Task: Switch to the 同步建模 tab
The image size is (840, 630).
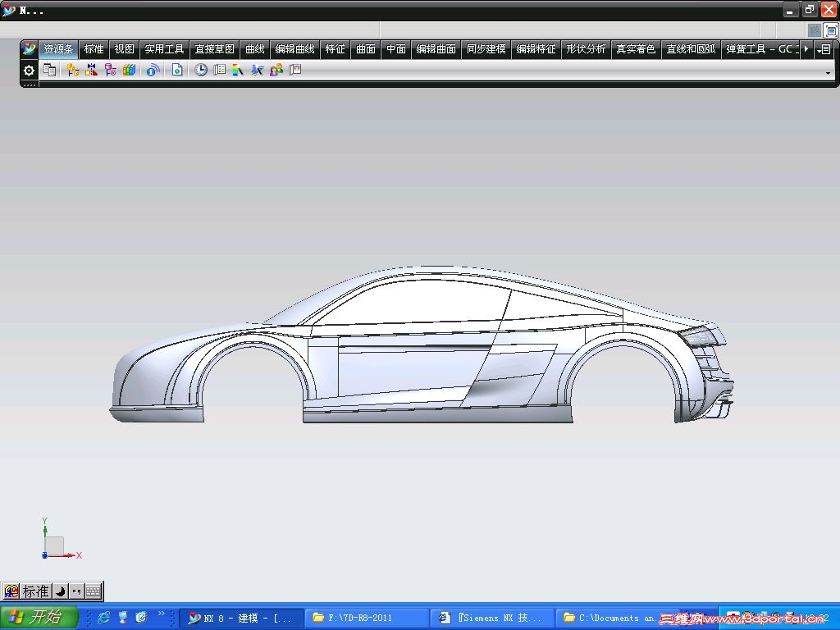Action: point(486,49)
